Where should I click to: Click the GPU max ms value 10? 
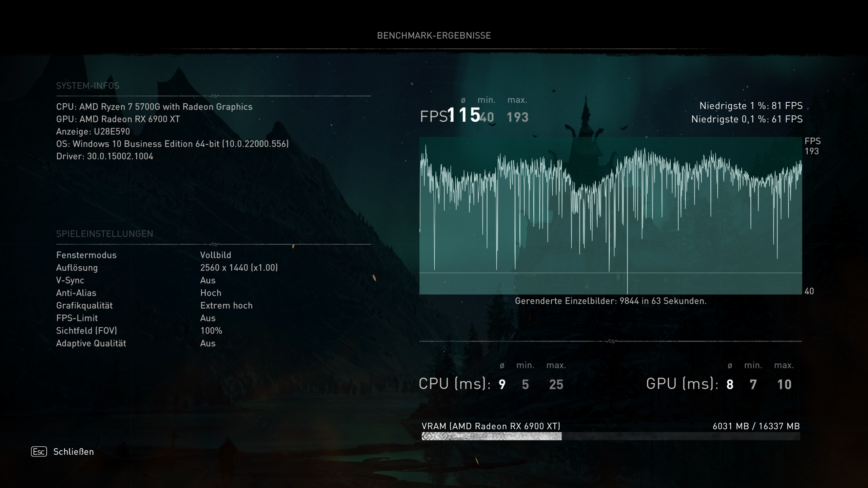tap(784, 384)
